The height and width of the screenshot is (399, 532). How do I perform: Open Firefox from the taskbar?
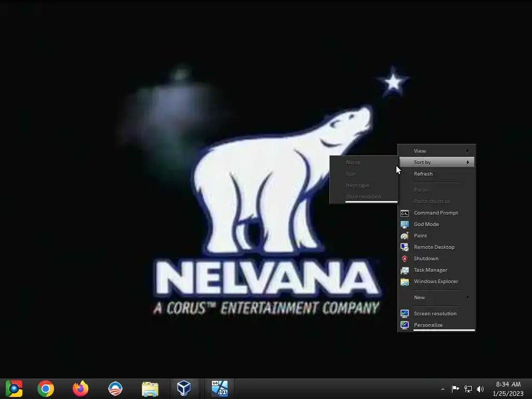[x=81, y=389]
